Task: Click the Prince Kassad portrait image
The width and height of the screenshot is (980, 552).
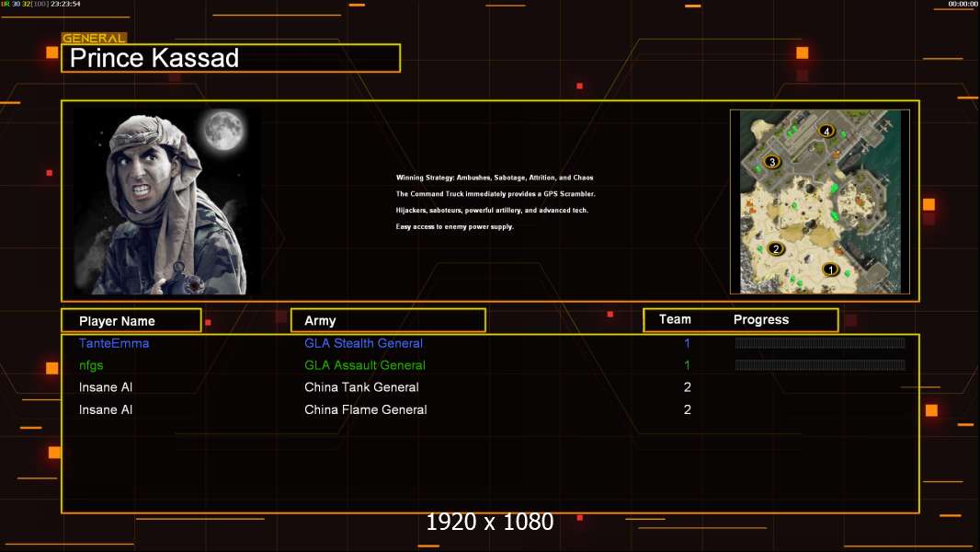Action: click(167, 201)
